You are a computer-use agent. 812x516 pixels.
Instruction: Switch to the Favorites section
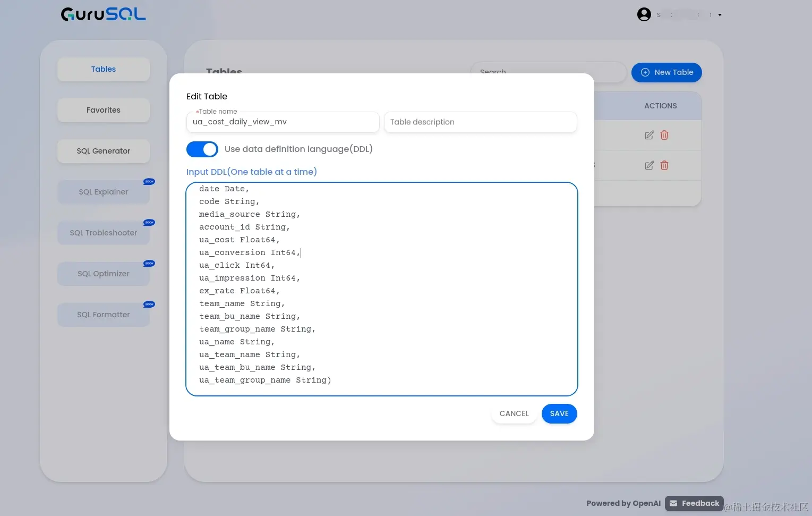tap(103, 110)
